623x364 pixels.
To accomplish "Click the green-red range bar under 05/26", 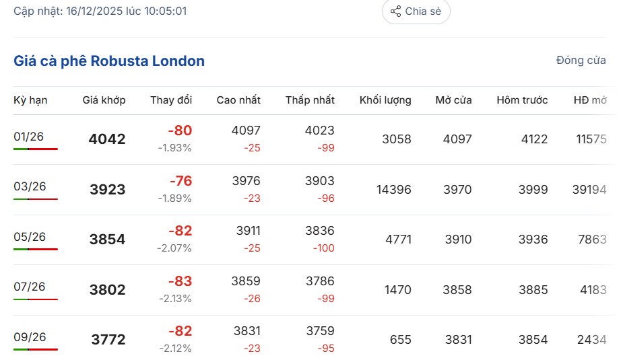I will coord(36,249).
